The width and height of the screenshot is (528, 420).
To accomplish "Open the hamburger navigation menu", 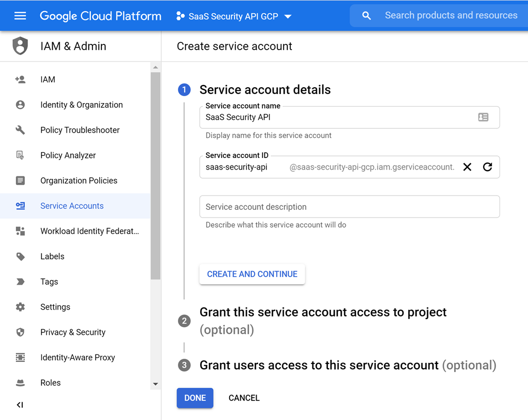I will pyautogui.click(x=20, y=16).
